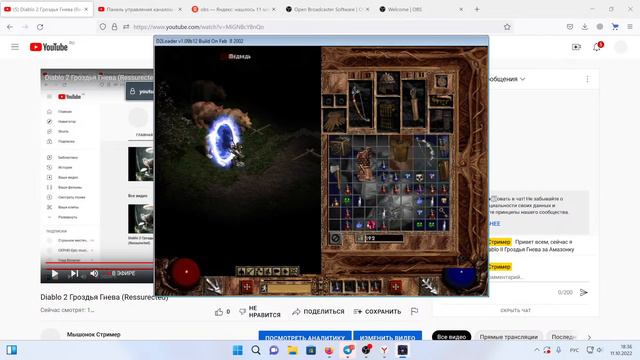Open Windows taskbar search
The width and height of the screenshot is (640, 360).
click(256, 350)
